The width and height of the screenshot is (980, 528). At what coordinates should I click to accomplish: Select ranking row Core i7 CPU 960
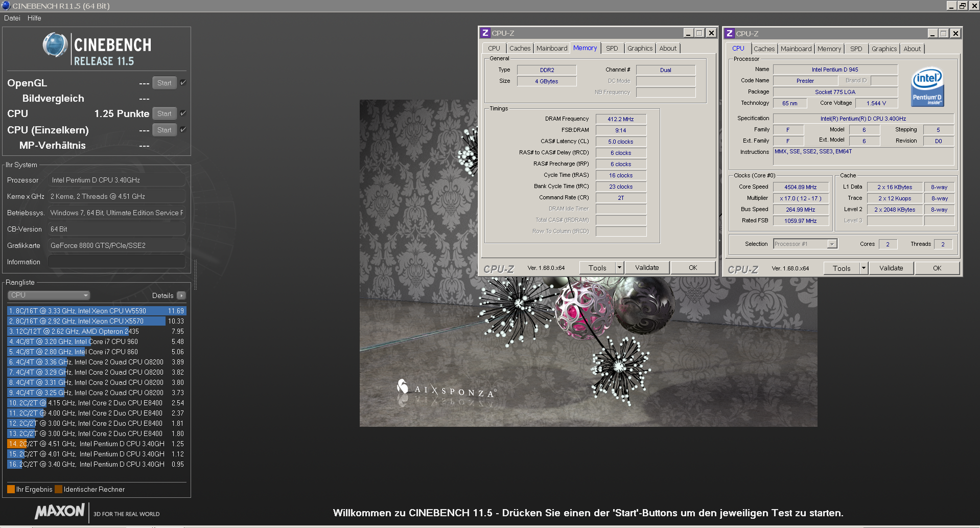97,341
